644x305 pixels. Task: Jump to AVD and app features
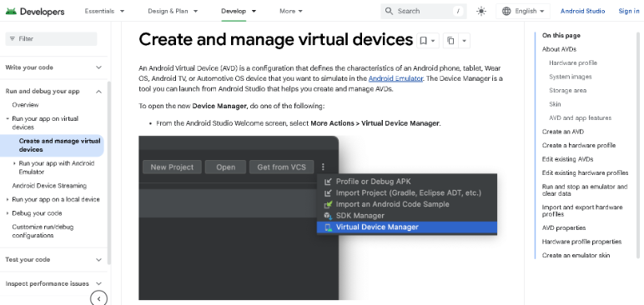click(580, 117)
